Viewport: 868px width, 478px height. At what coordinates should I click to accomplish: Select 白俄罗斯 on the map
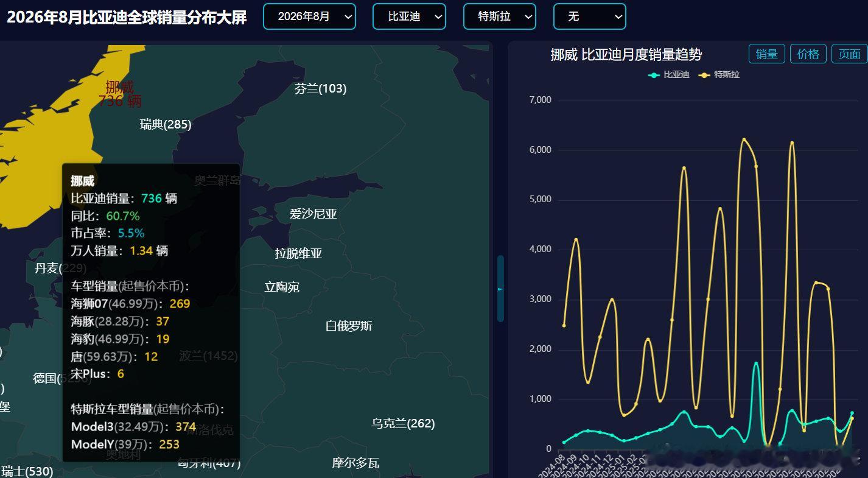click(x=349, y=326)
